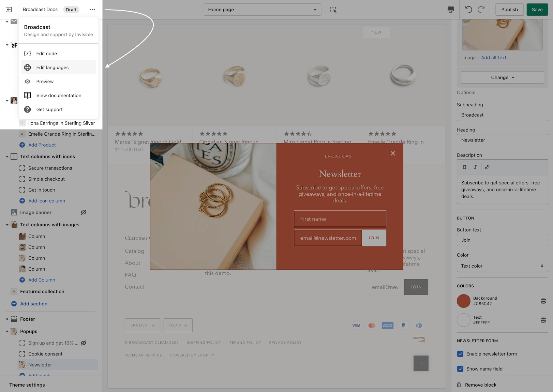Open the Home page template dropdown
This screenshot has height=392, width=553.
tap(262, 10)
